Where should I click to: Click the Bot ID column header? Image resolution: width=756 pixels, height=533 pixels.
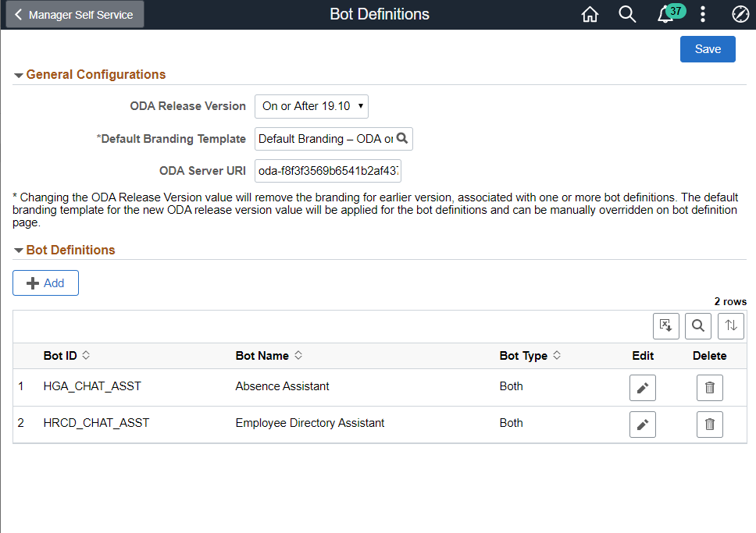click(x=60, y=356)
